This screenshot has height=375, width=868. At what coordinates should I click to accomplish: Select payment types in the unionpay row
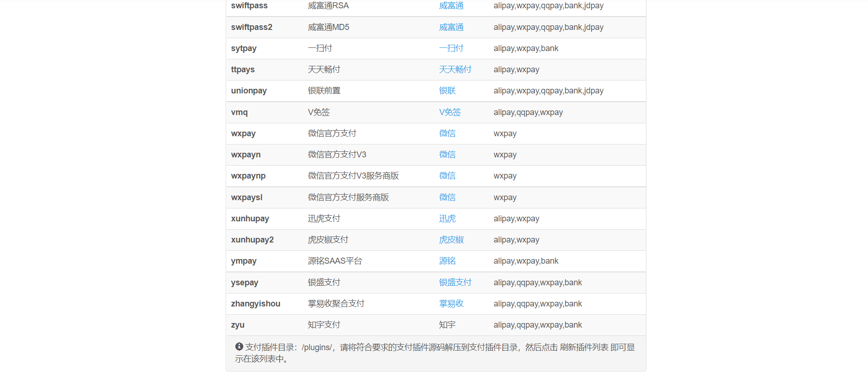[548, 91]
